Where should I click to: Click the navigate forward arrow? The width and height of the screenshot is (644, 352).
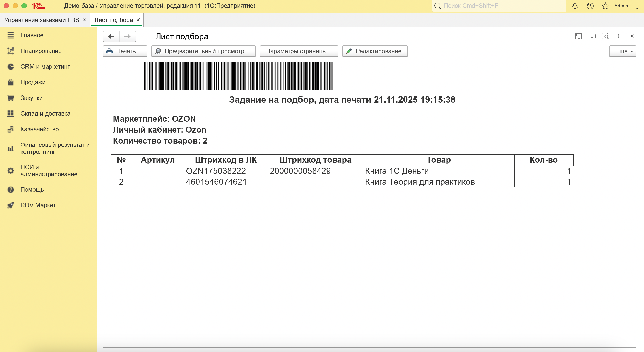(127, 36)
